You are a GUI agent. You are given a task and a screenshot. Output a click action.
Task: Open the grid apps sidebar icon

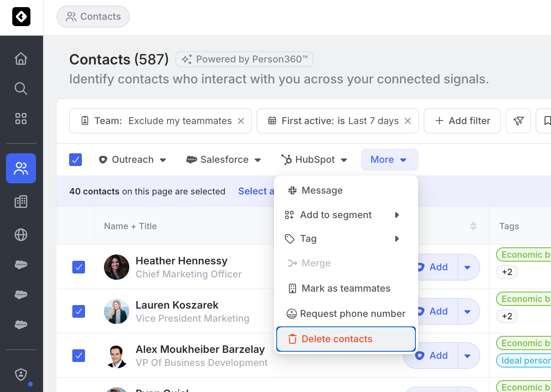[21, 119]
